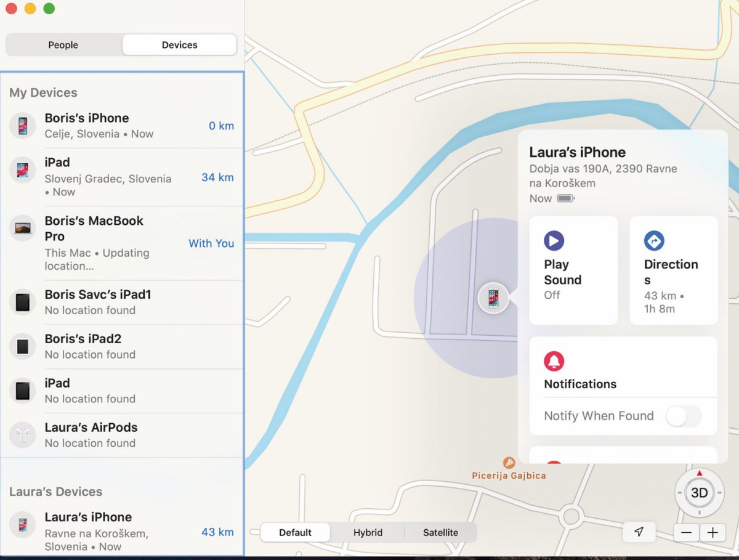The width and height of the screenshot is (739, 560).
Task: Click the Laura's Devices section header
Action: coord(56,492)
